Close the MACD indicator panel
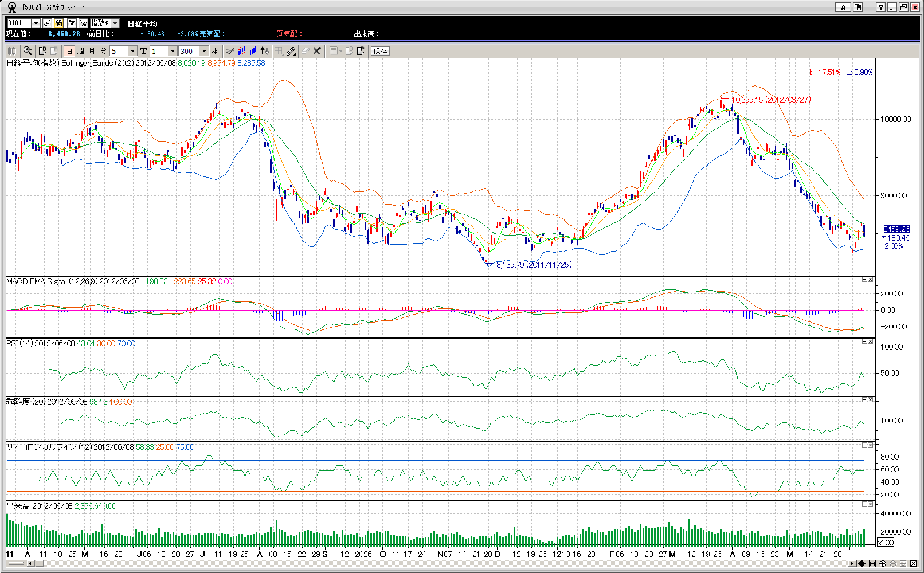The width and height of the screenshot is (924, 573). coord(870,280)
